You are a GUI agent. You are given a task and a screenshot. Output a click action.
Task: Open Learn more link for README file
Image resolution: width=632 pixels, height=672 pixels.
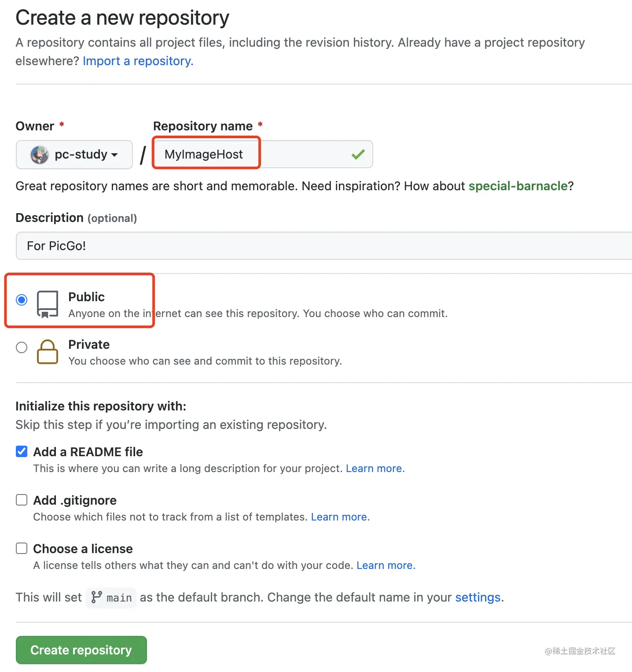[375, 468]
